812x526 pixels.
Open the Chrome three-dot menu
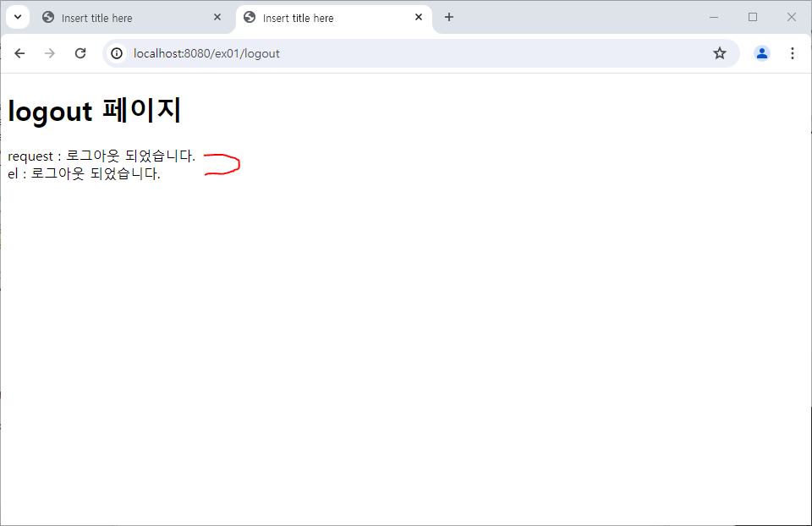point(793,53)
